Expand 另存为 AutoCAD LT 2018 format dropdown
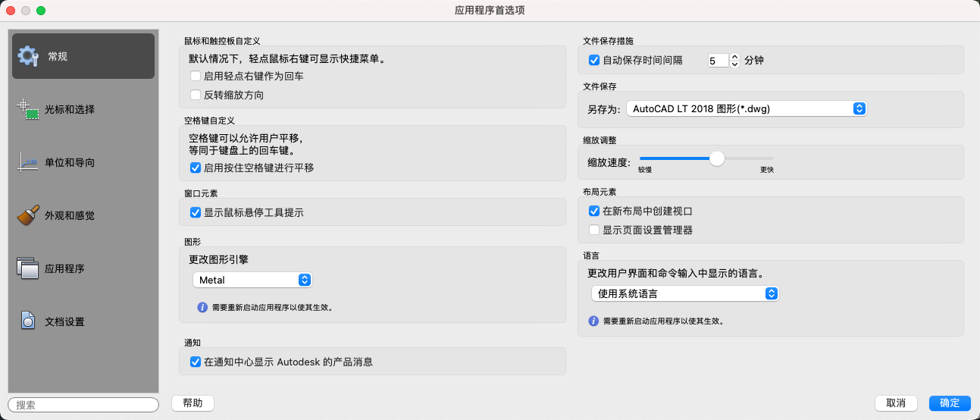Image resolution: width=980 pixels, height=420 pixels. click(746, 108)
